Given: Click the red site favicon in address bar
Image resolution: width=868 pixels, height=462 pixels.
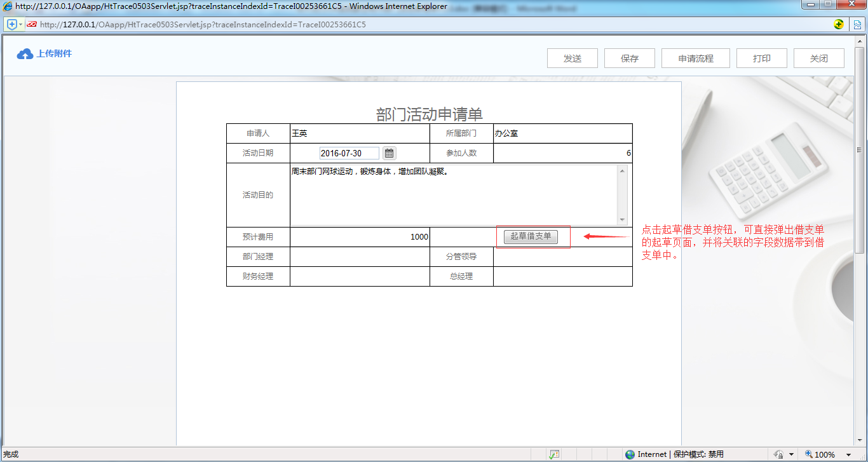Looking at the screenshot, I should click(32, 24).
